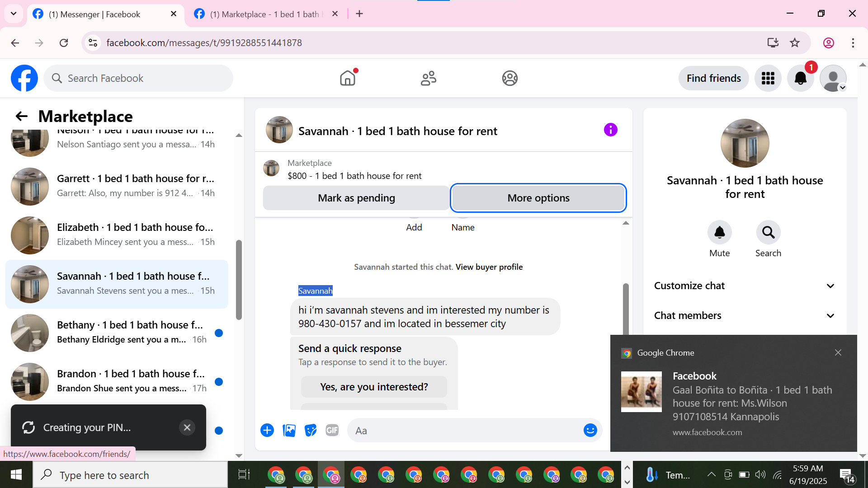The image size is (868, 488).
Task: Open the network Wi-Fi tray icon
Action: coord(778,474)
